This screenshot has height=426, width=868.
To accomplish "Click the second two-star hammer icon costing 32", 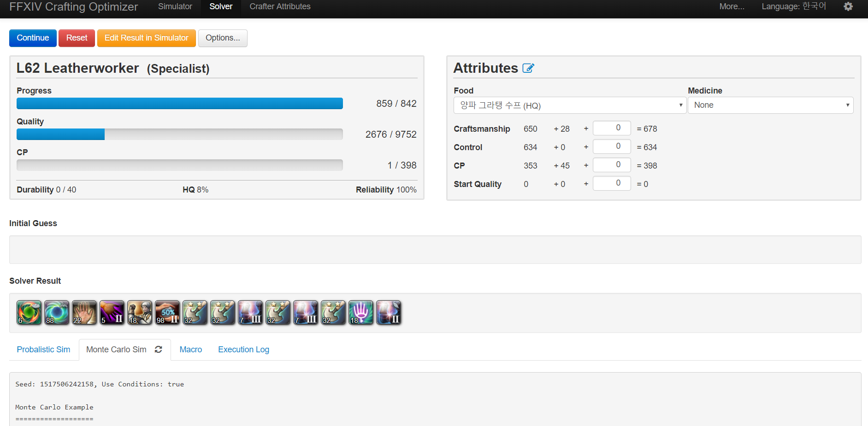I will coord(223,313).
